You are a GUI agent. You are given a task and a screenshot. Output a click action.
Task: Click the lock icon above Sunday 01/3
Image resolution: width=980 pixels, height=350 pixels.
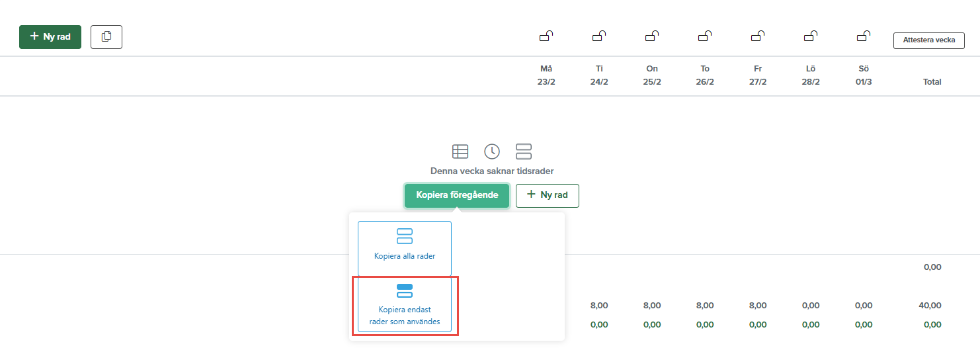pyautogui.click(x=863, y=36)
